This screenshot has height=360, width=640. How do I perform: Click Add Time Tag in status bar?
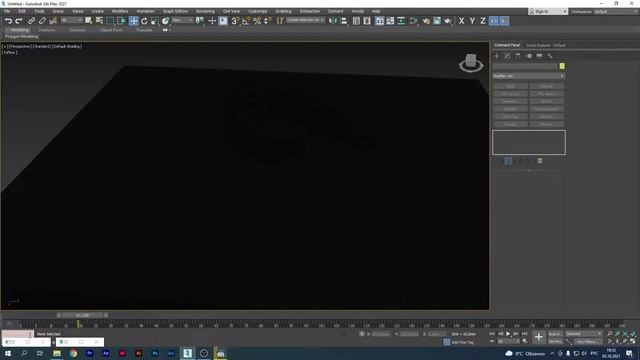pyautogui.click(x=463, y=342)
